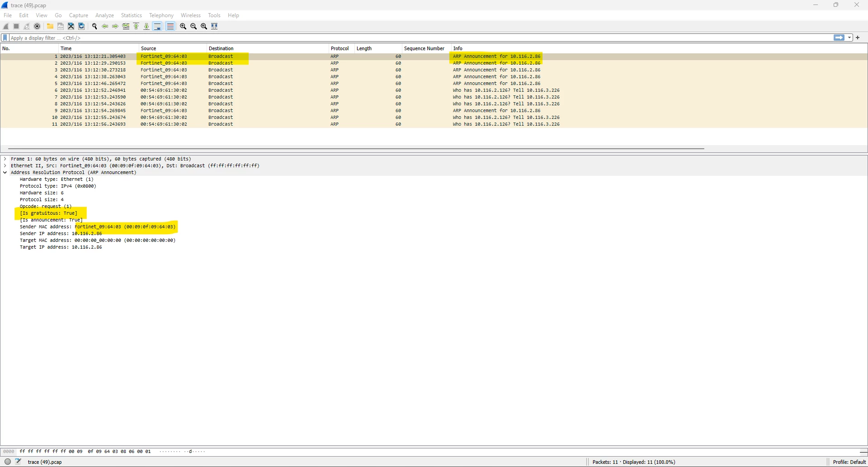Edit capture file properties pencil icon
The width and height of the screenshot is (868, 467).
(x=19, y=462)
